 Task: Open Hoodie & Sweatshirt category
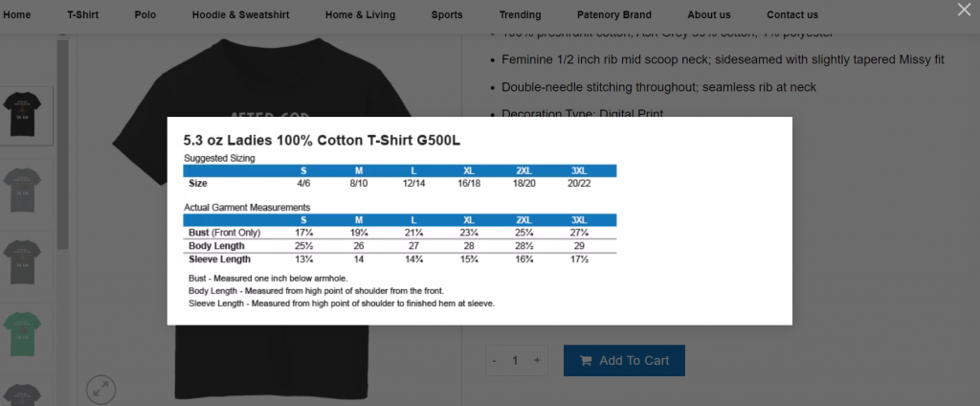[240, 15]
